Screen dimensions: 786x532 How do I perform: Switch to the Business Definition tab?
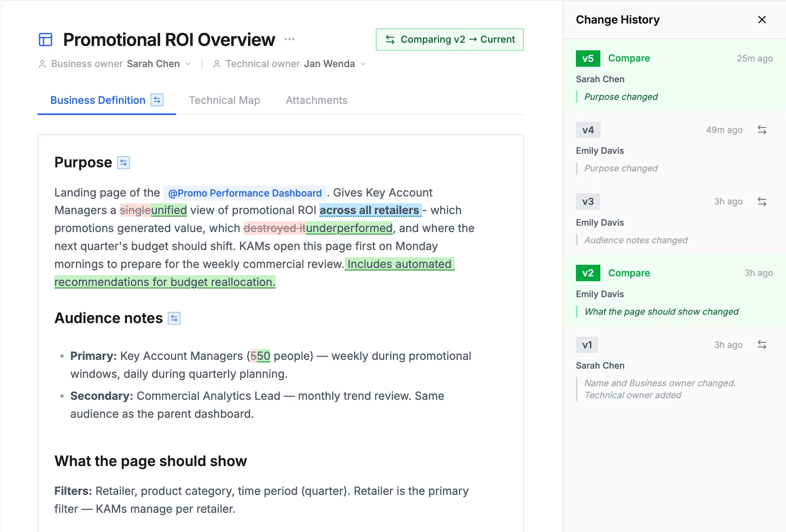coord(107,100)
